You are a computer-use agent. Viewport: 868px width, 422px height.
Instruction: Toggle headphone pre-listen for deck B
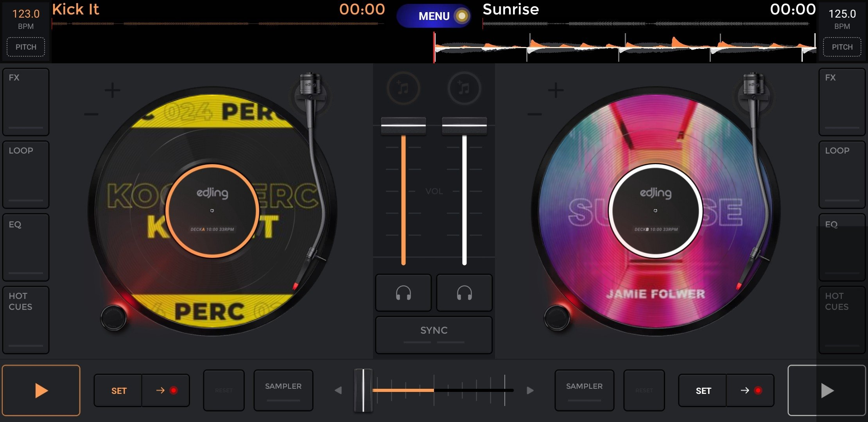point(464,293)
